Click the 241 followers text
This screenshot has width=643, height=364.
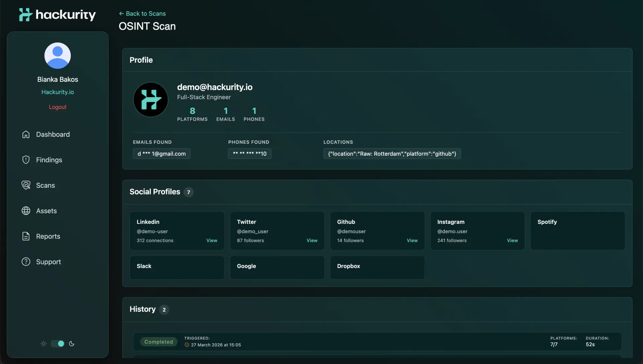tap(452, 241)
